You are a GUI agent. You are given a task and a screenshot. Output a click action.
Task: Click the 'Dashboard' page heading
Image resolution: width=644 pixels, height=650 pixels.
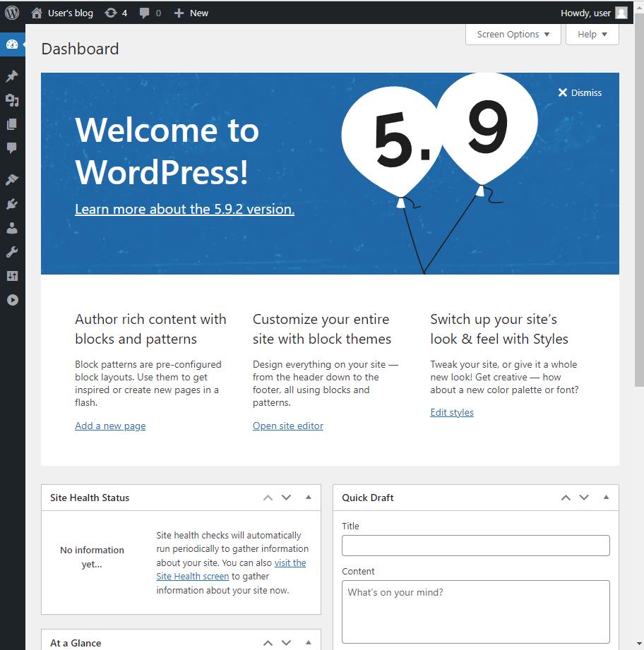coord(80,49)
